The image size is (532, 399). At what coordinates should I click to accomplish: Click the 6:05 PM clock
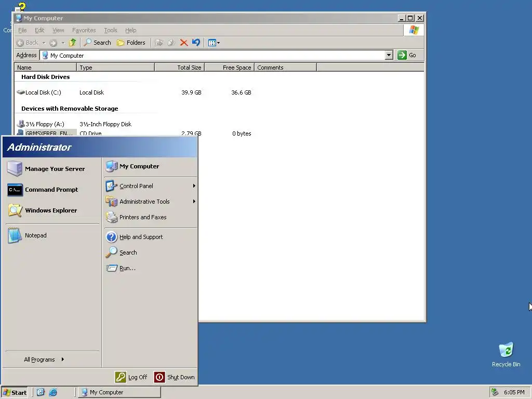coord(514,392)
